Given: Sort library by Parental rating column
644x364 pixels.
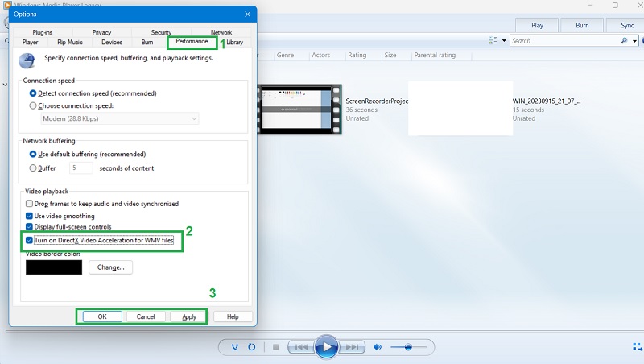Looking at the screenshot, I should pos(435,55).
